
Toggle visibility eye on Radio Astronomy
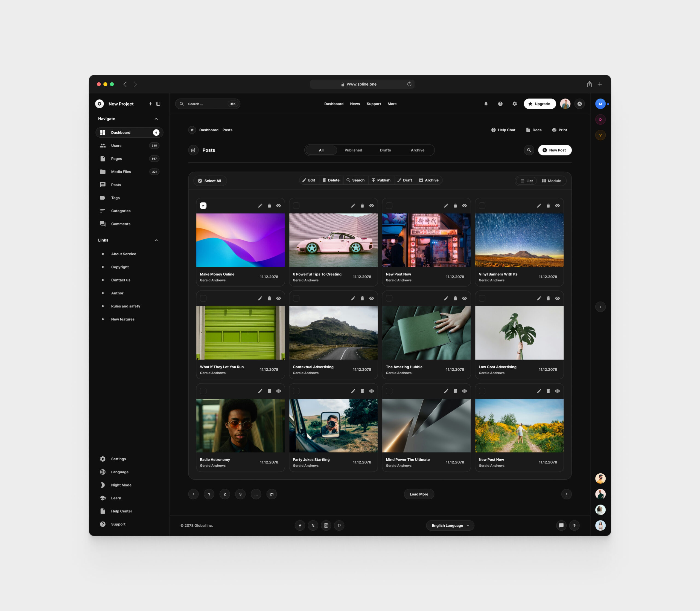coord(278,391)
